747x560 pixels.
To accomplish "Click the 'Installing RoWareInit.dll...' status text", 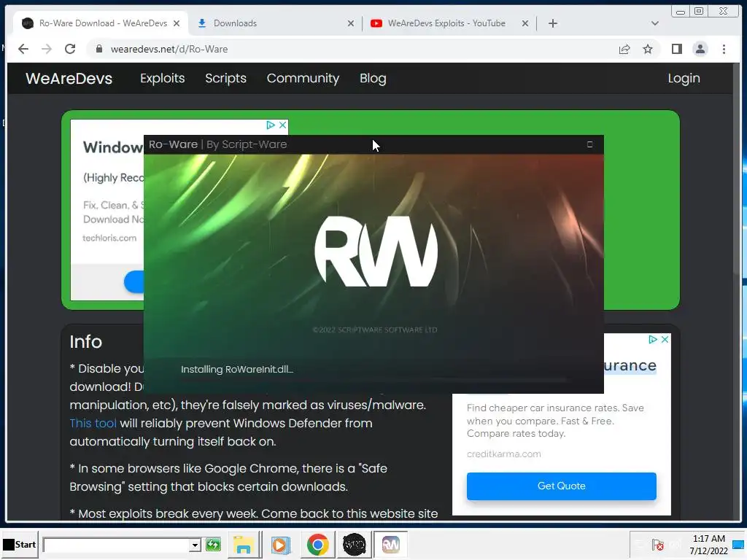I will tap(237, 369).
